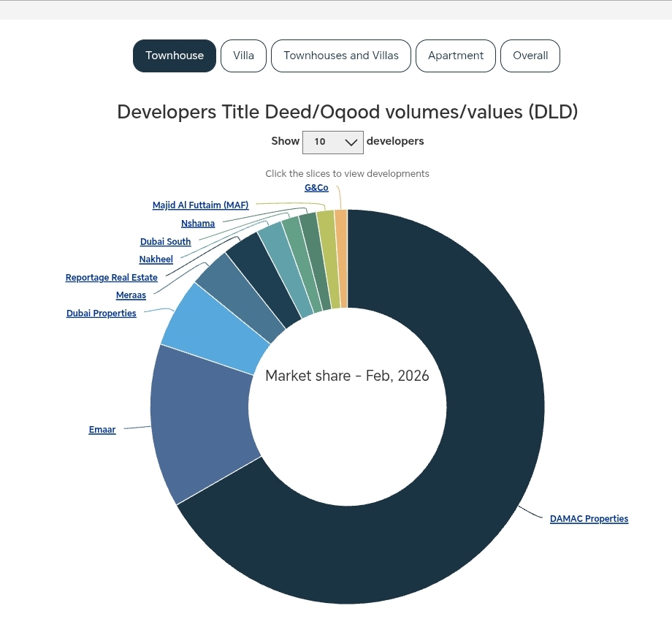The image size is (672, 622).
Task: Click the G&Co label link
Action: (x=316, y=188)
